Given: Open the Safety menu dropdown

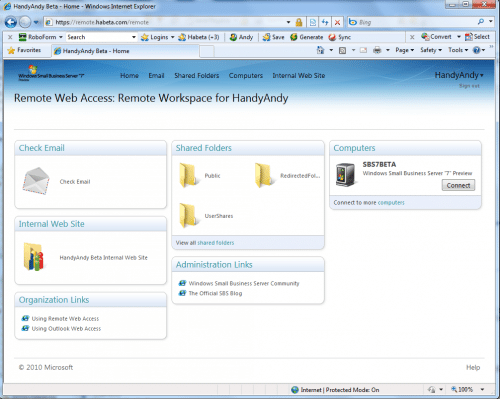Looking at the screenshot, I should [431, 50].
